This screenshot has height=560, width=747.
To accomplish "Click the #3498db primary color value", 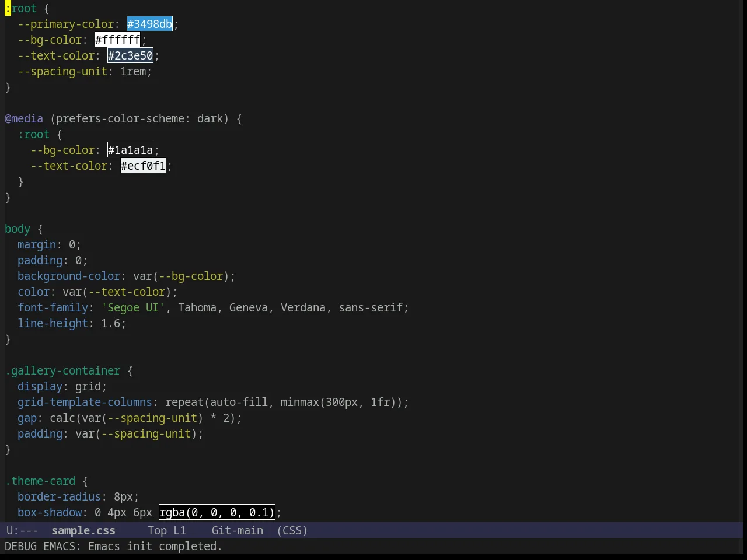I will 149,24.
